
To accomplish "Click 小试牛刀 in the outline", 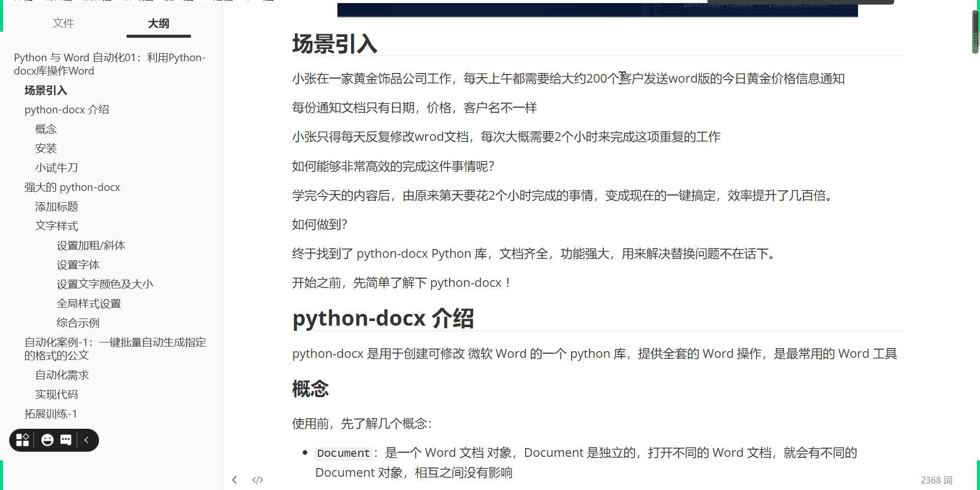I will click(56, 167).
